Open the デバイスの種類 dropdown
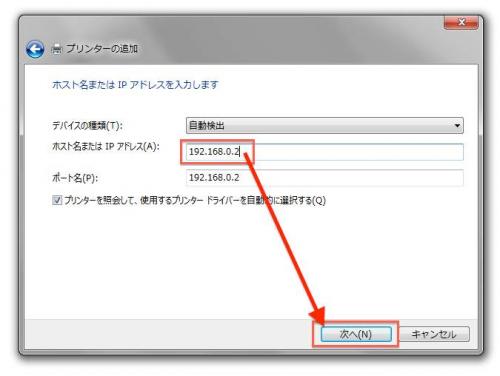The image size is (500, 376). [x=325, y=125]
